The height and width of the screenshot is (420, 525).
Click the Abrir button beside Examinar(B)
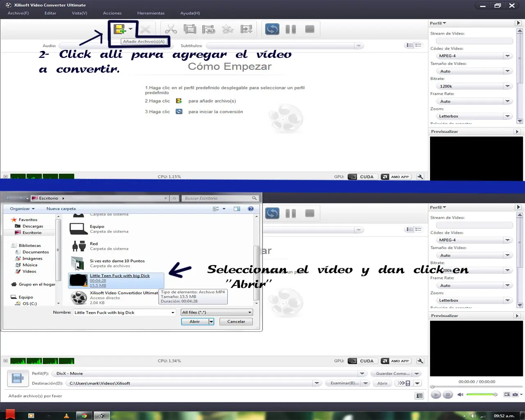[382, 383]
